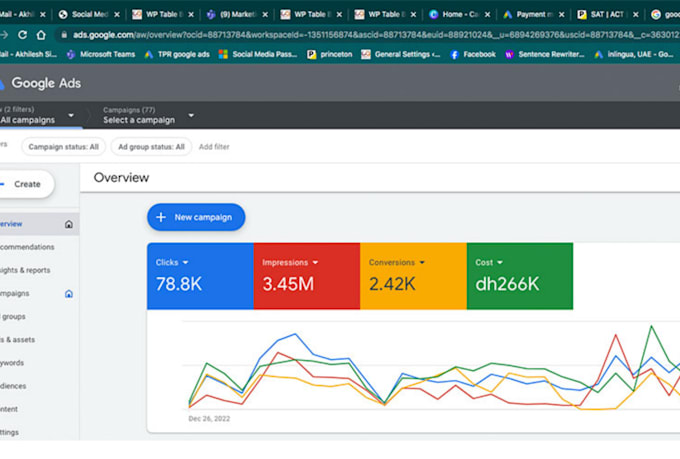Open the General Settings bookmark

[401, 54]
